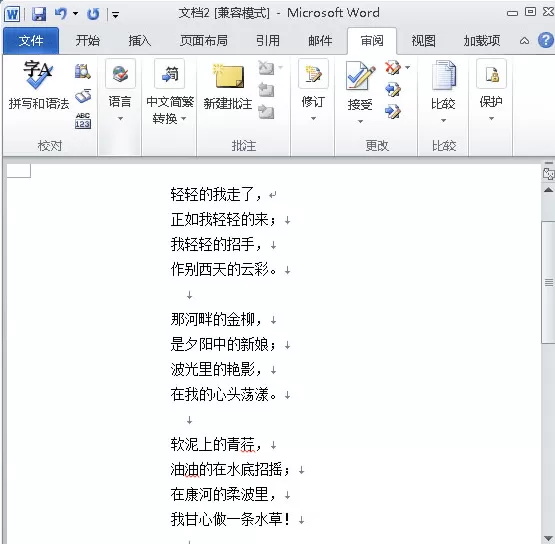555x544 pixels.
Task: Select the 审阅 tab
Action: [372, 41]
